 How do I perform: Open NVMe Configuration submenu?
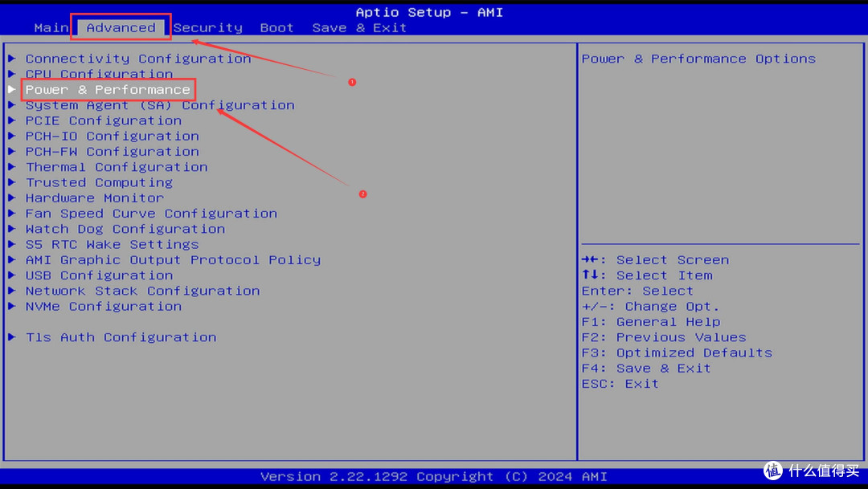point(103,306)
